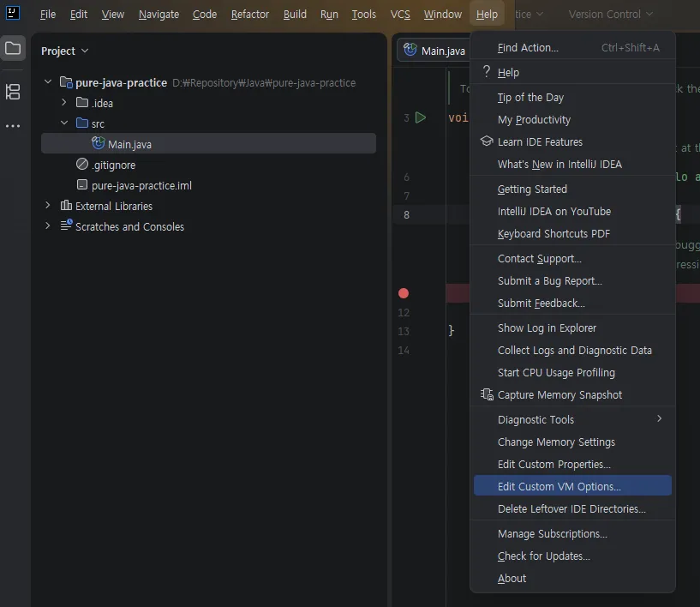Choose Find Action… from Help menu
This screenshot has width=700, height=607.
(x=573, y=47)
